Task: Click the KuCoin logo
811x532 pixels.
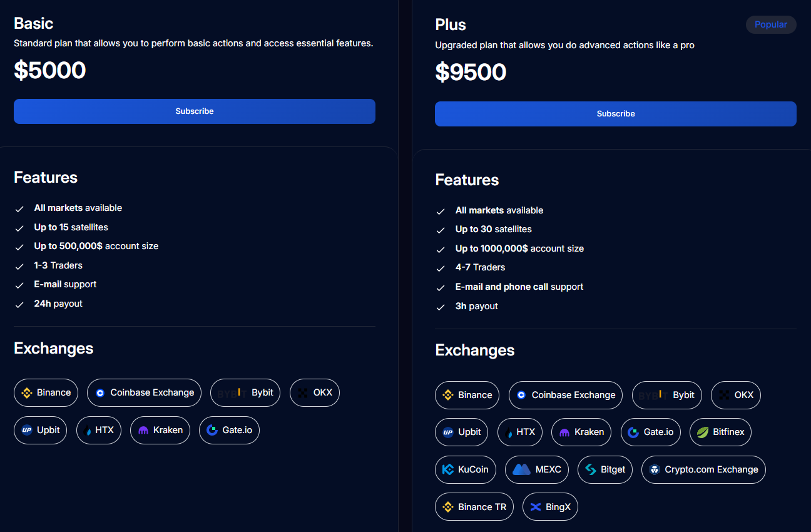Action: pos(447,469)
